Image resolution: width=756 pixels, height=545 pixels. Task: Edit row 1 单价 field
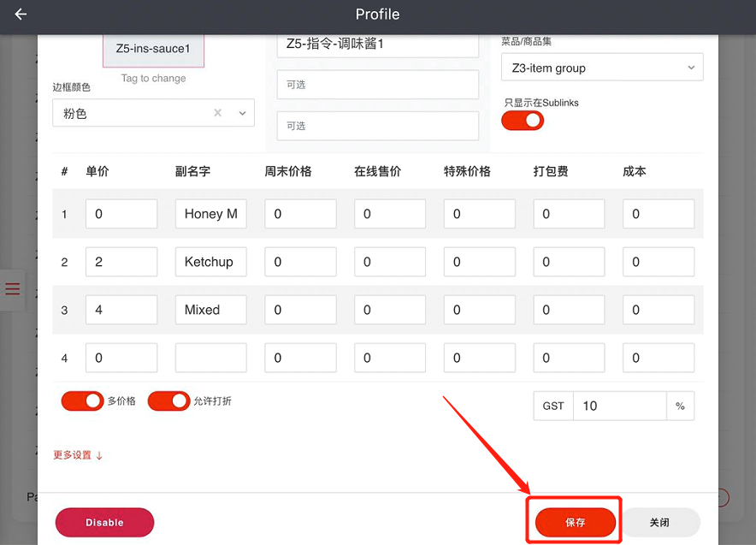(x=121, y=214)
